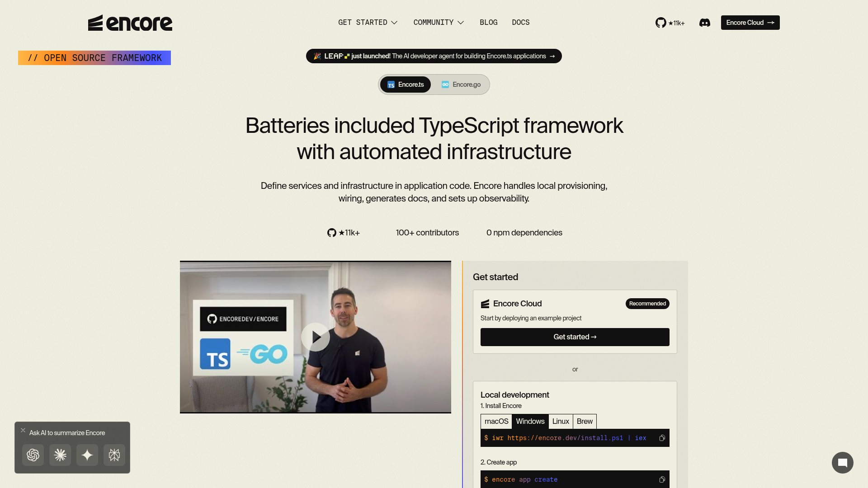Click the black Get started button
The width and height of the screenshot is (868, 488).
tap(575, 337)
